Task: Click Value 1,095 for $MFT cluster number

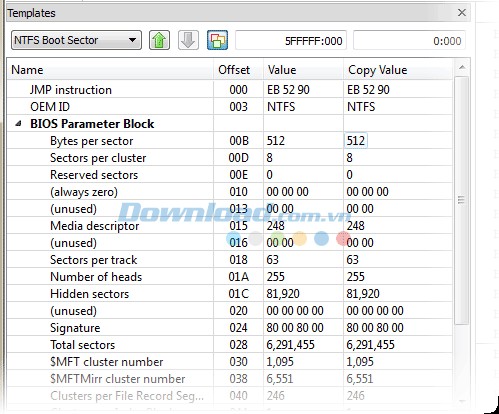Action: coord(280,362)
